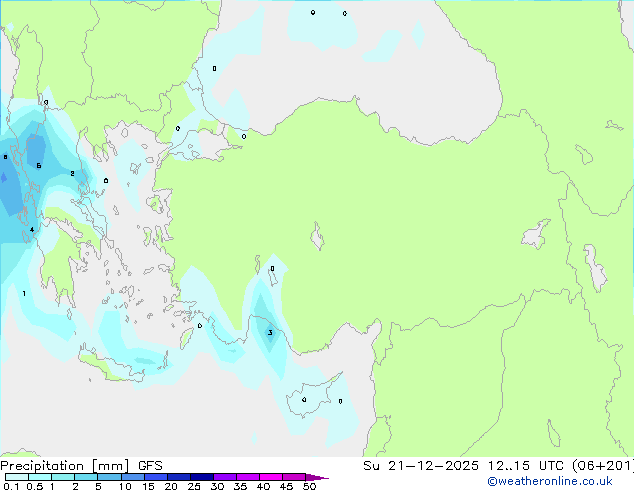The width and height of the screenshot is (634, 490).
Task: Click the 'GFS' model label
Action: point(150,466)
